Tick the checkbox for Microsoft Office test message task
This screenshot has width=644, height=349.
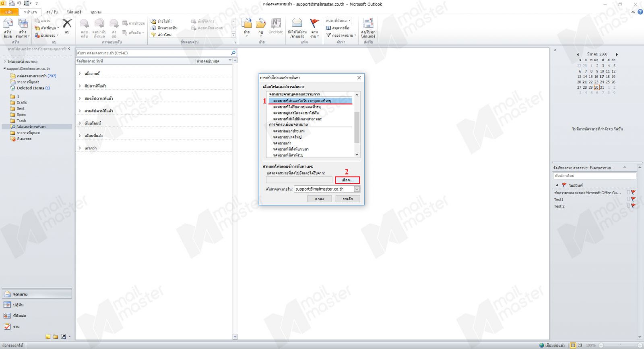(x=628, y=193)
